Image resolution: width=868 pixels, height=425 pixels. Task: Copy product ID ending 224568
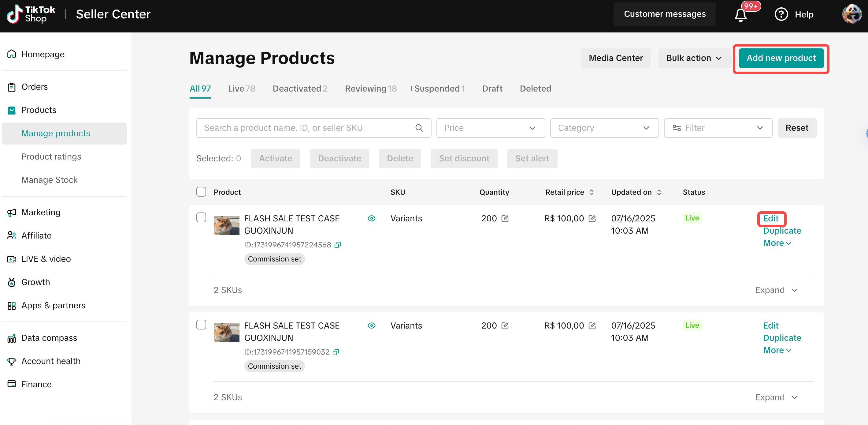point(338,245)
